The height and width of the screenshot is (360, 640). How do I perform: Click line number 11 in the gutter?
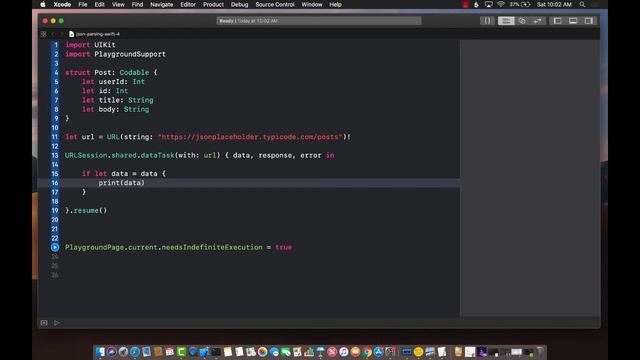coord(55,137)
